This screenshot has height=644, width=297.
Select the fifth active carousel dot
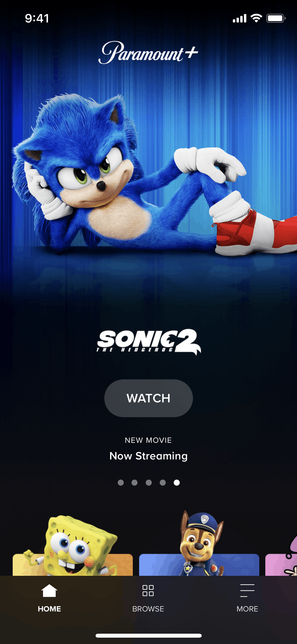(x=177, y=483)
